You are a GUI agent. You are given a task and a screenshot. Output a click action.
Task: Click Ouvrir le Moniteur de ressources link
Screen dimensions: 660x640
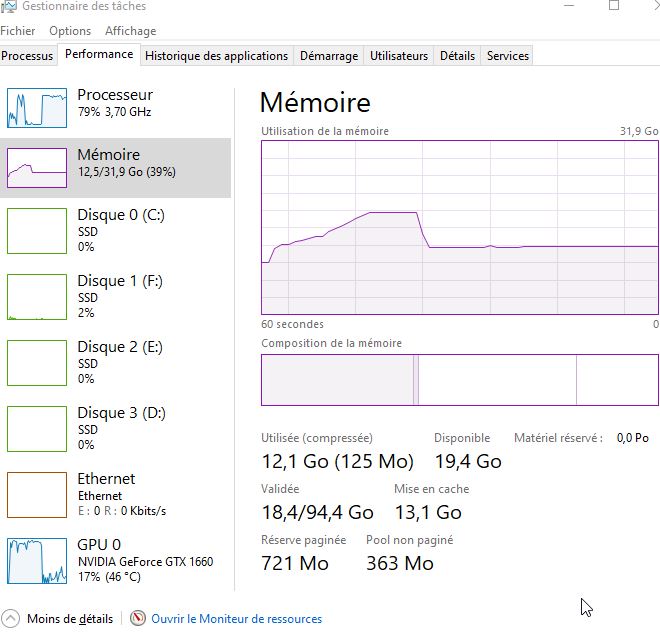tap(236, 619)
